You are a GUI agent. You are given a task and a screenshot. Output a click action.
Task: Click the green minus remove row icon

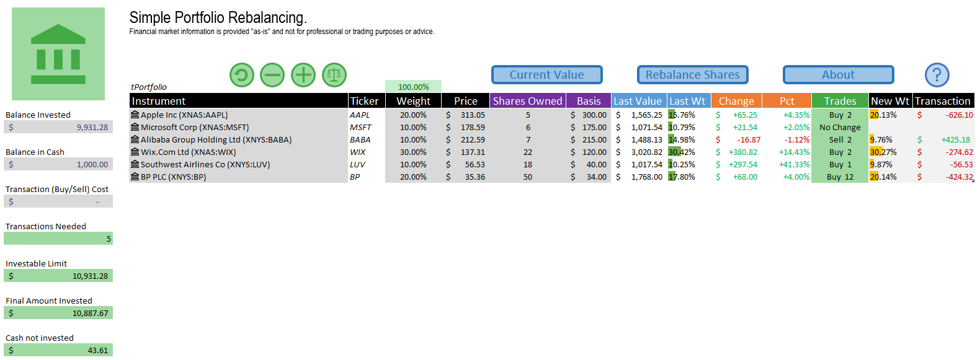coord(272,75)
